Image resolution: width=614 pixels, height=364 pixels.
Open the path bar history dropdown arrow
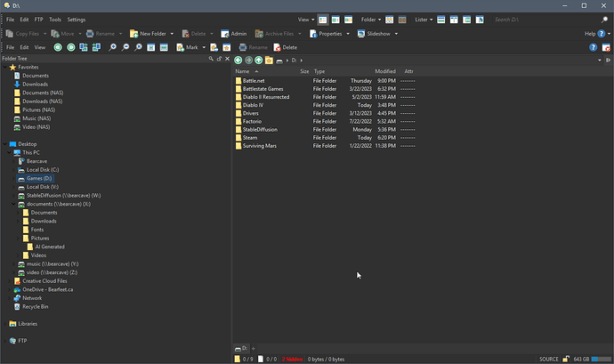coord(600,61)
